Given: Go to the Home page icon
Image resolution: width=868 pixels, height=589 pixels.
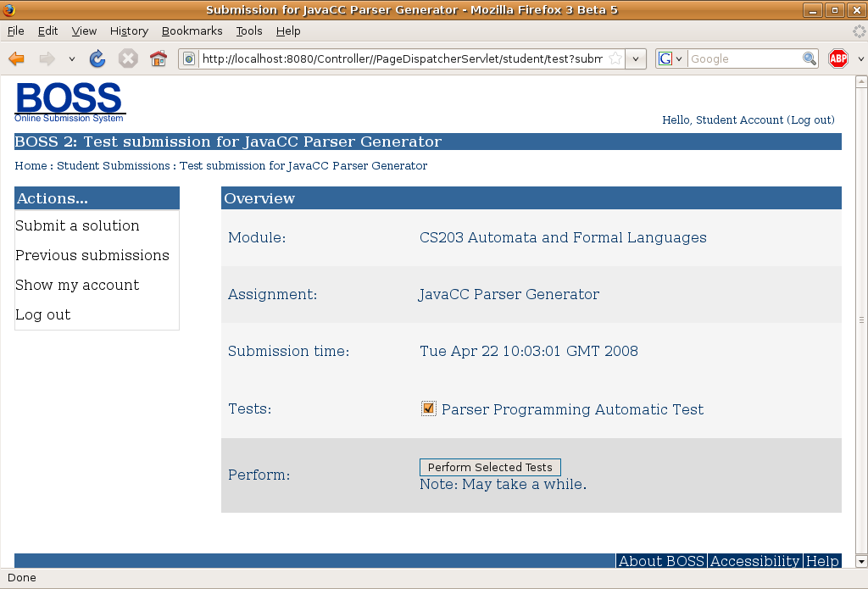Looking at the screenshot, I should click(159, 58).
